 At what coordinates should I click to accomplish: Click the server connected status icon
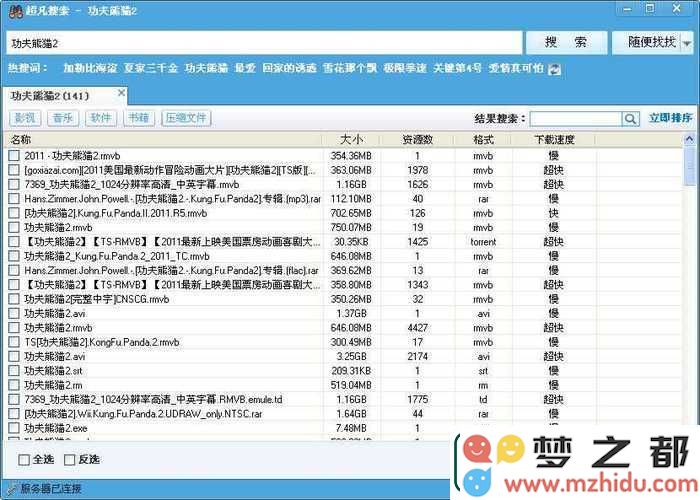[12, 489]
